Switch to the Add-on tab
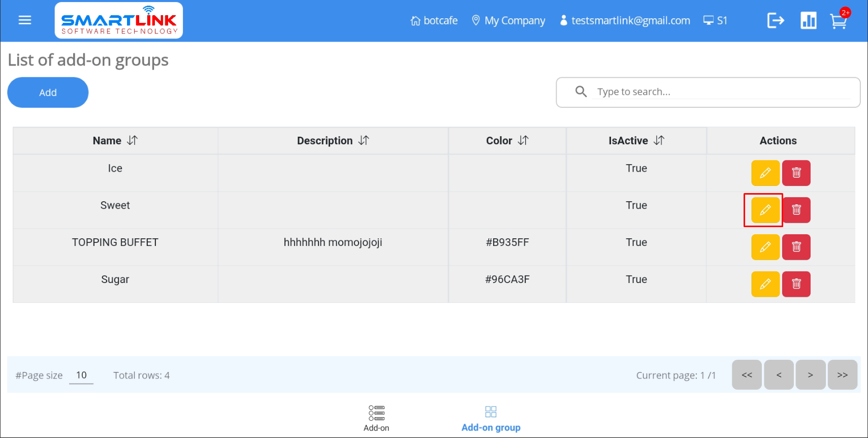Viewport: 868px width, 438px height. (376, 418)
